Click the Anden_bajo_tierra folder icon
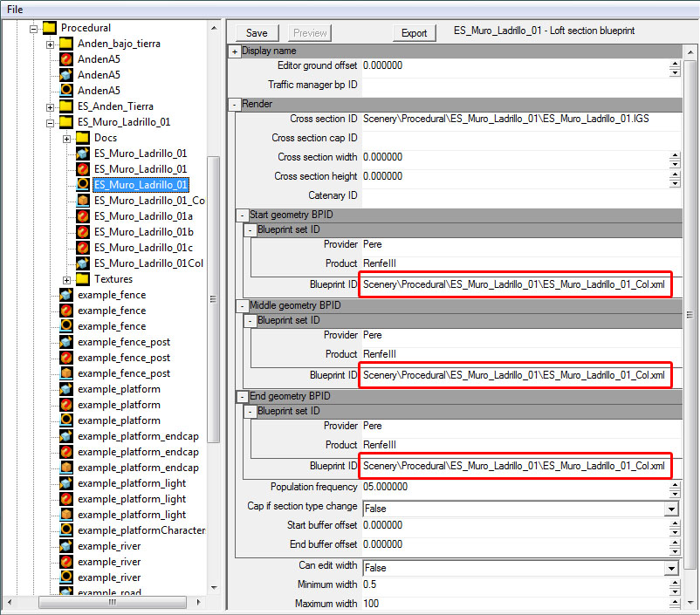 66,44
